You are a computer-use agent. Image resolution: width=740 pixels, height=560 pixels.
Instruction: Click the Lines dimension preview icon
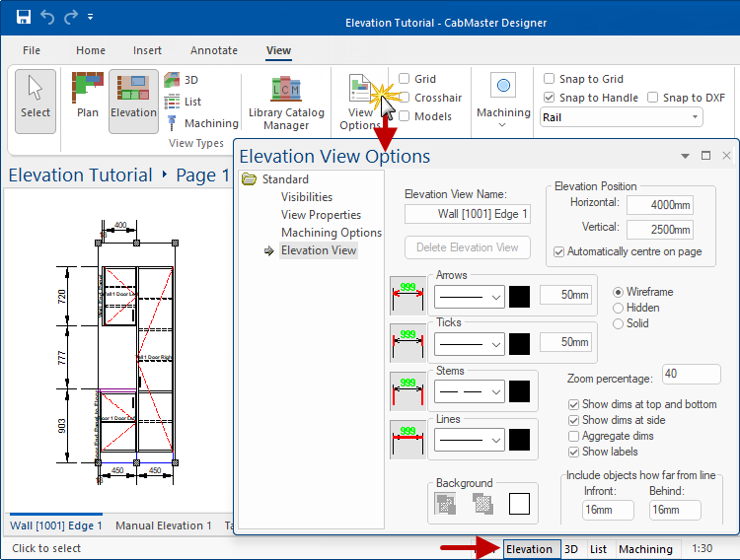click(x=407, y=439)
